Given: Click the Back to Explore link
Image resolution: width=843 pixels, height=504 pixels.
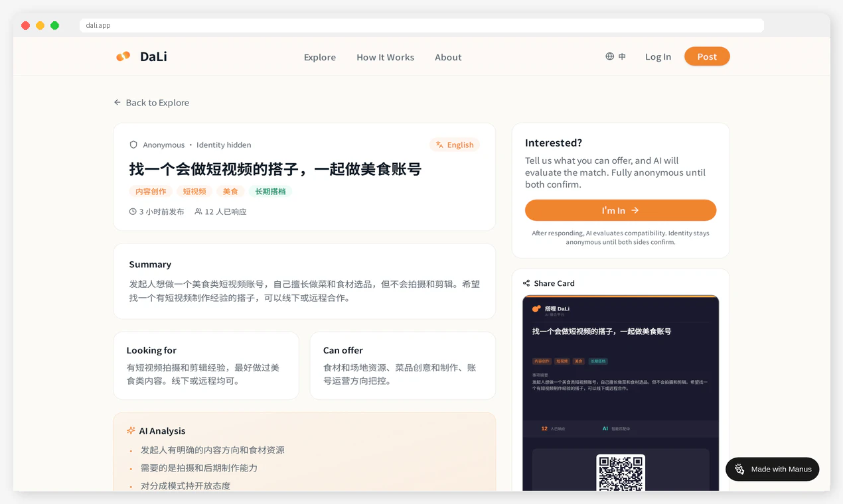Looking at the screenshot, I should click(151, 103).
